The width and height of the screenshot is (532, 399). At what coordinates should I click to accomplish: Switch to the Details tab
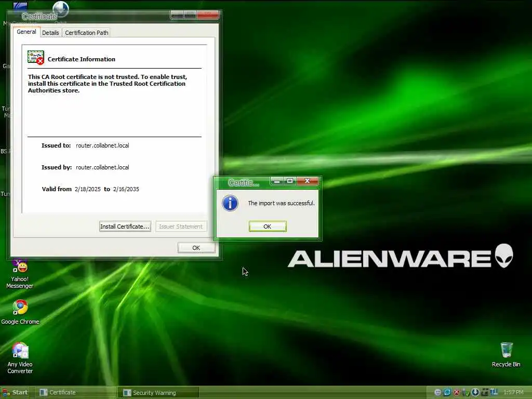50,33
